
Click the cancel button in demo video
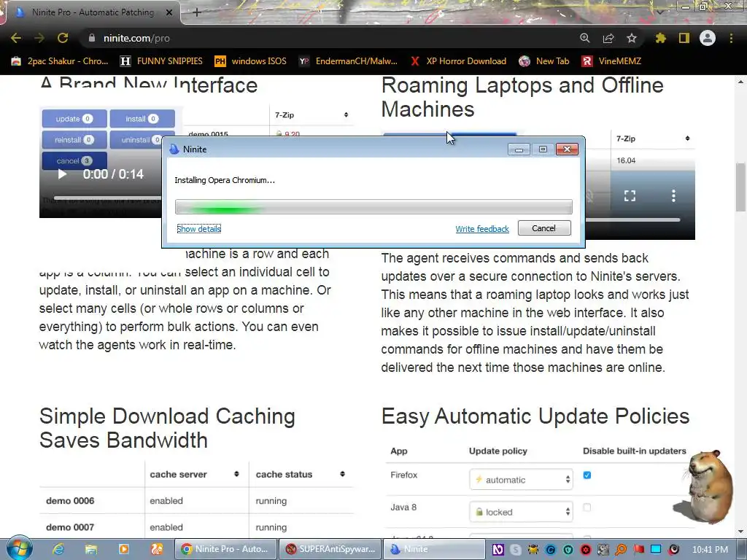(x=74, y=161)
